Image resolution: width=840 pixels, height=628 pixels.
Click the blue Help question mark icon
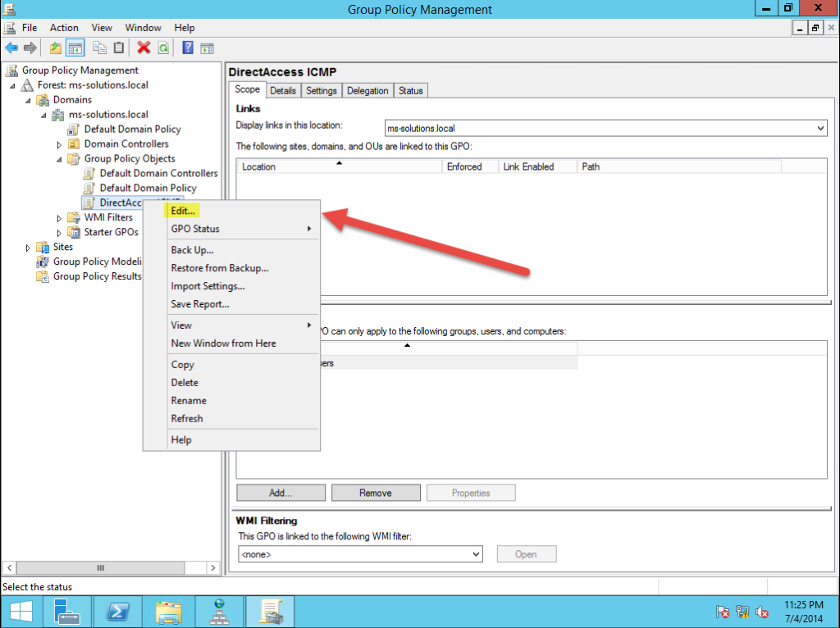pos(188,48)
